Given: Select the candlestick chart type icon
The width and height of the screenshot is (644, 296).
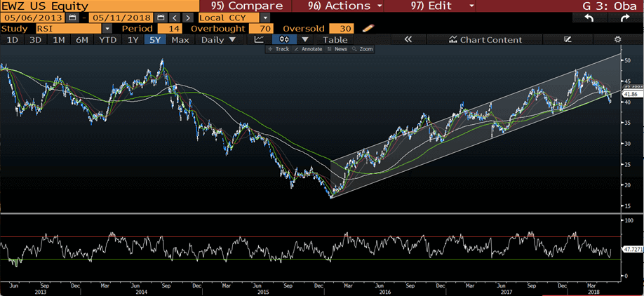Looking at the screenshot, I should tap(286, 40).
